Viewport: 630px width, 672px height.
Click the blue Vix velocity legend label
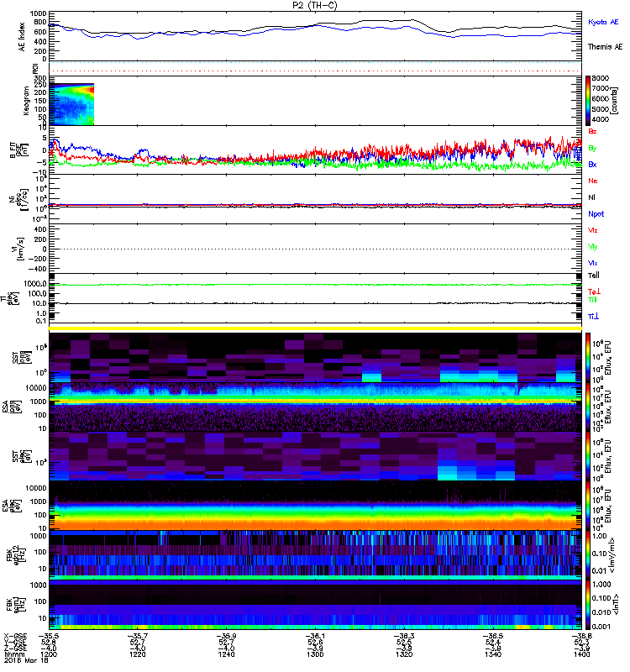(x=593, y=263)
